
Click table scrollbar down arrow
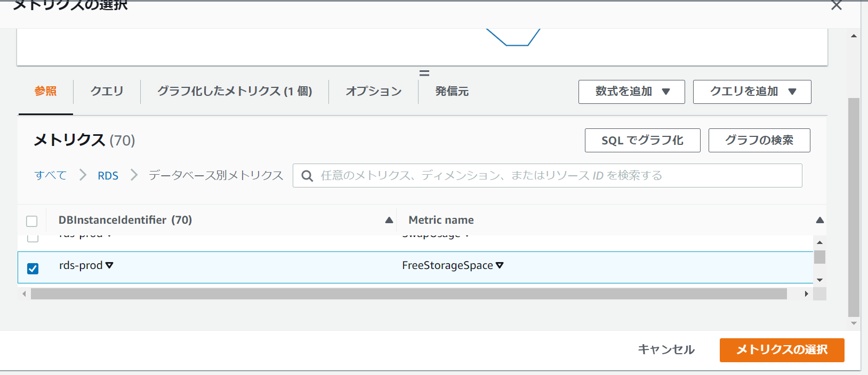click(x=820, y=280)
